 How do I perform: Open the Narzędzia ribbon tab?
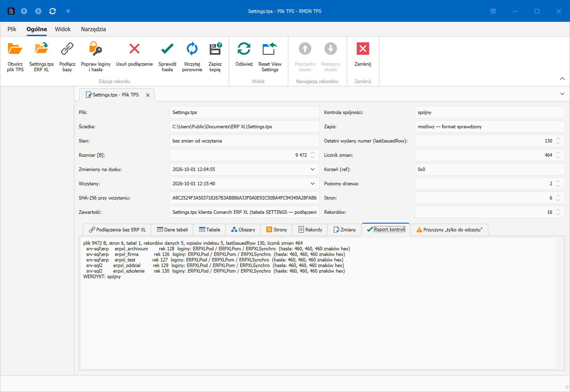93,29
